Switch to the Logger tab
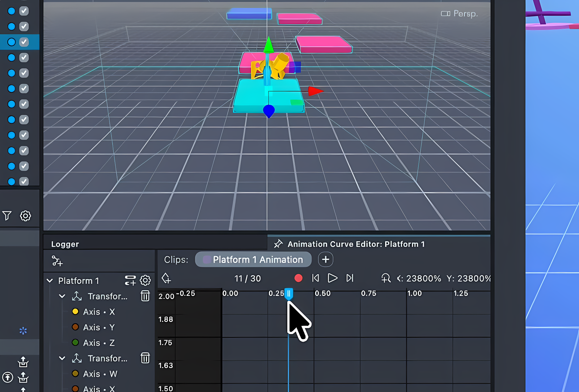The image size is (579, 392). 65,244
